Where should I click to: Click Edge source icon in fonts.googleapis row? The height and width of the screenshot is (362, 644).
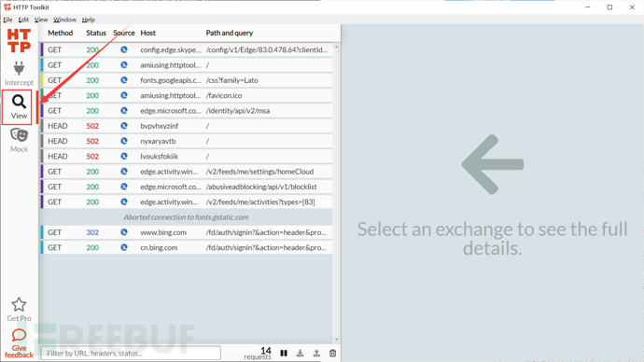point(124,80)
